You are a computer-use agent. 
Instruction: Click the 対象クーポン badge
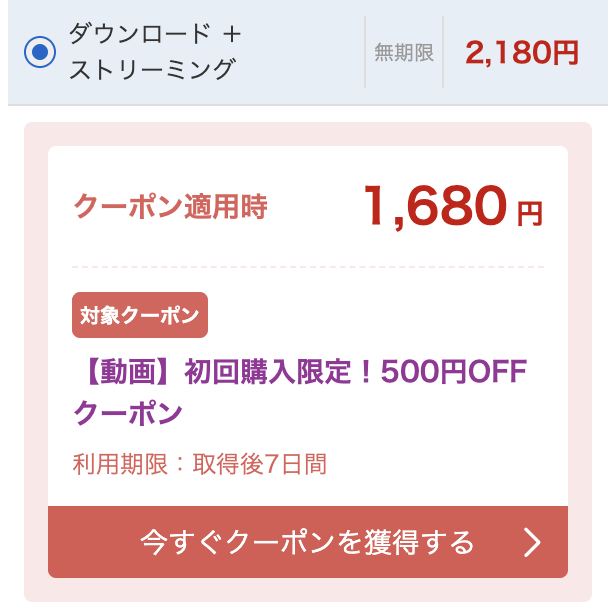[x=140, y=315]
